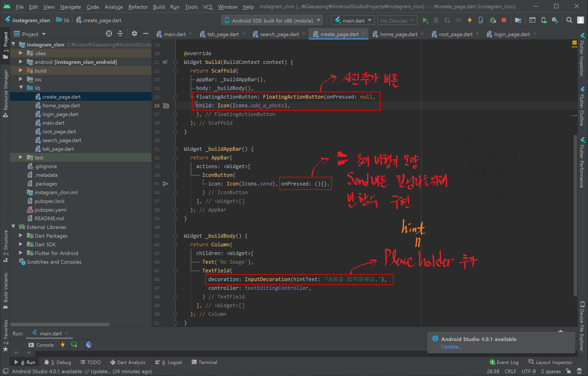Toggle the Flutter Outline side panel
Viewport: 588px width, 376px height.
(582, 106)
